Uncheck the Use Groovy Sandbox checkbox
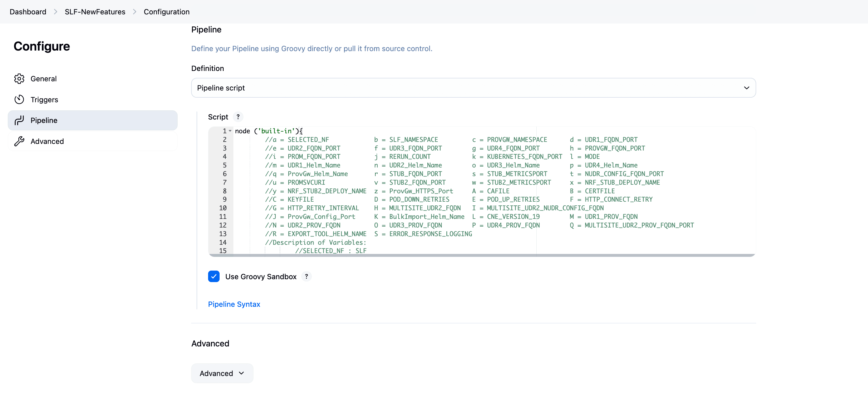 coord(214,276)
